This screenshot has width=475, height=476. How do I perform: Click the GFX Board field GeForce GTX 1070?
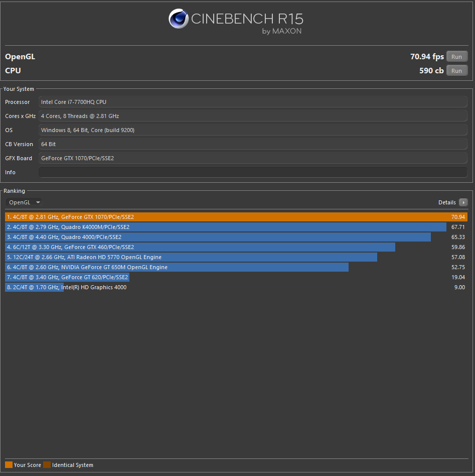click(253, 158)
